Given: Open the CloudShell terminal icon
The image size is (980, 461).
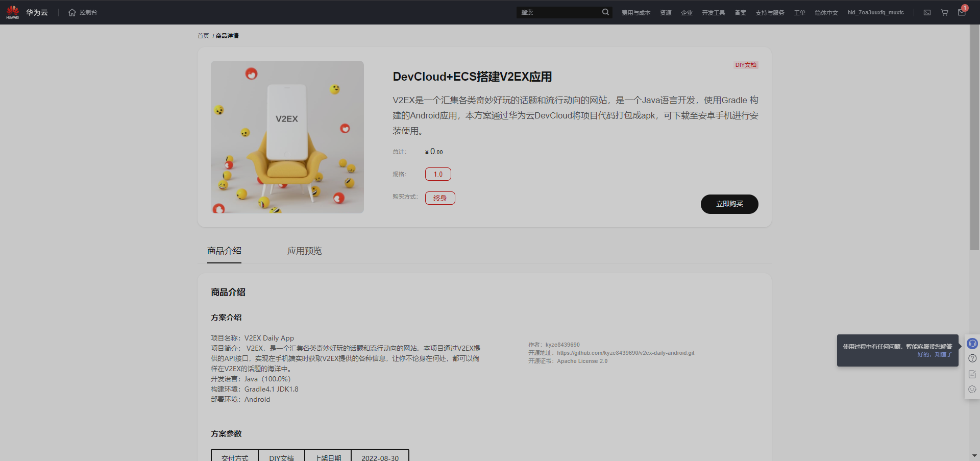Looking at the screenshot, I should point(927,12).
